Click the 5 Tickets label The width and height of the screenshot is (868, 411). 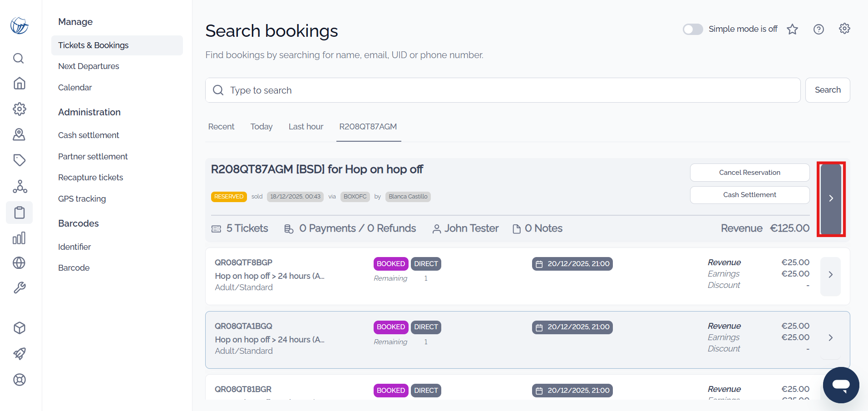tap(247, 228)
